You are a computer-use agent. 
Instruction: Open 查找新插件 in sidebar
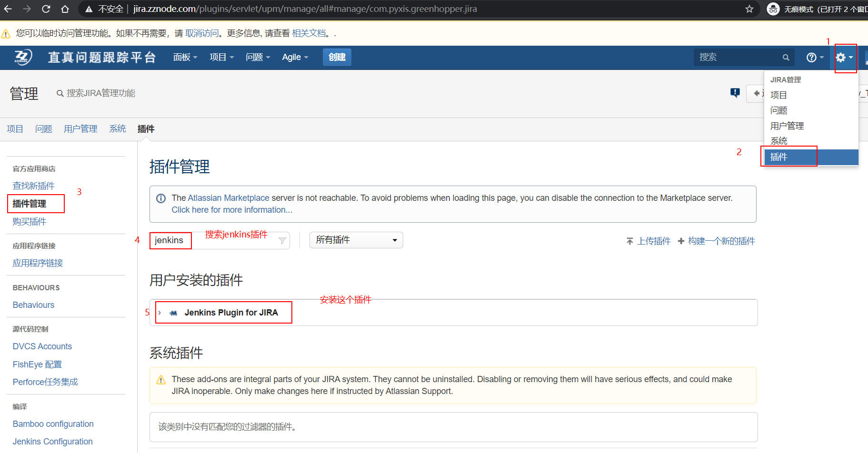[x=34, y=186]
